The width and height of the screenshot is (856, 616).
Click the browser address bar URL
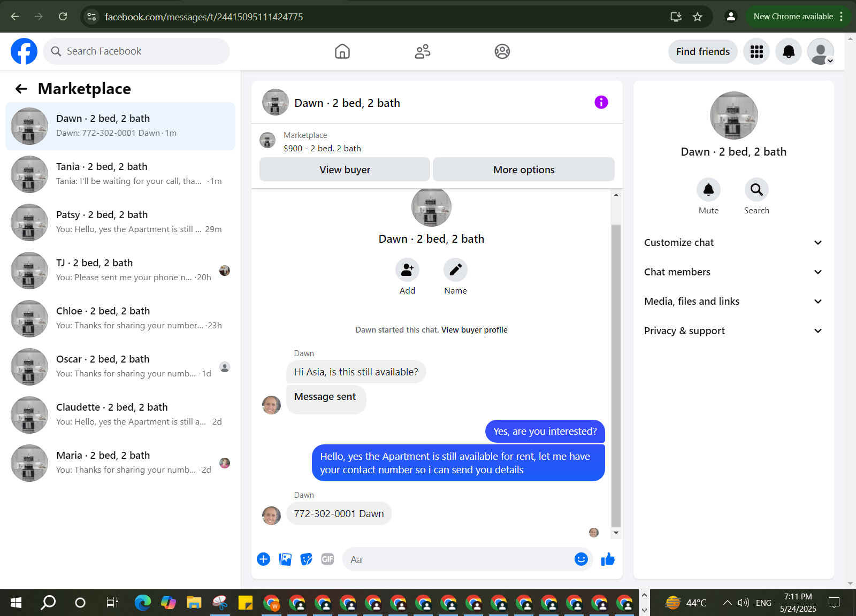point(204,17)
